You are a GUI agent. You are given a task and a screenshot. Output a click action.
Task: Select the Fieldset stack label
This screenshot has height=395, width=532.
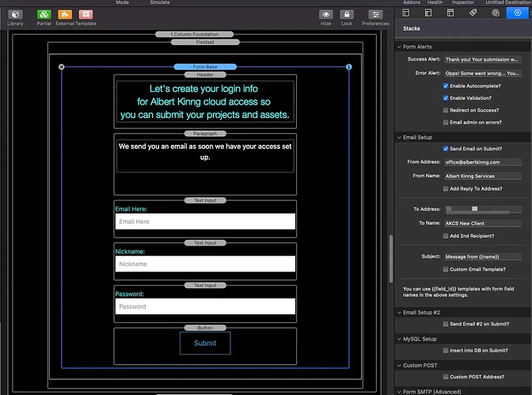click(x=205, y=43)
